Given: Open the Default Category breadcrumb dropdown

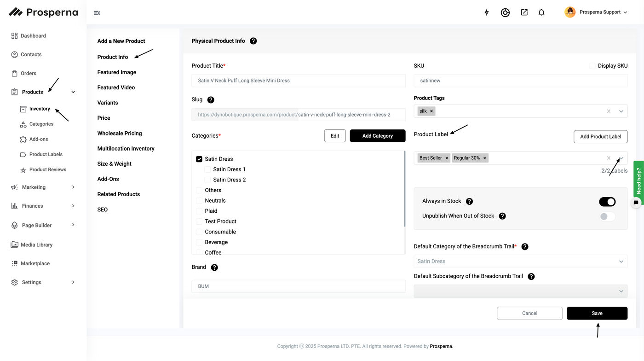Looking at the screenshot, I should [x=520, y=262].
